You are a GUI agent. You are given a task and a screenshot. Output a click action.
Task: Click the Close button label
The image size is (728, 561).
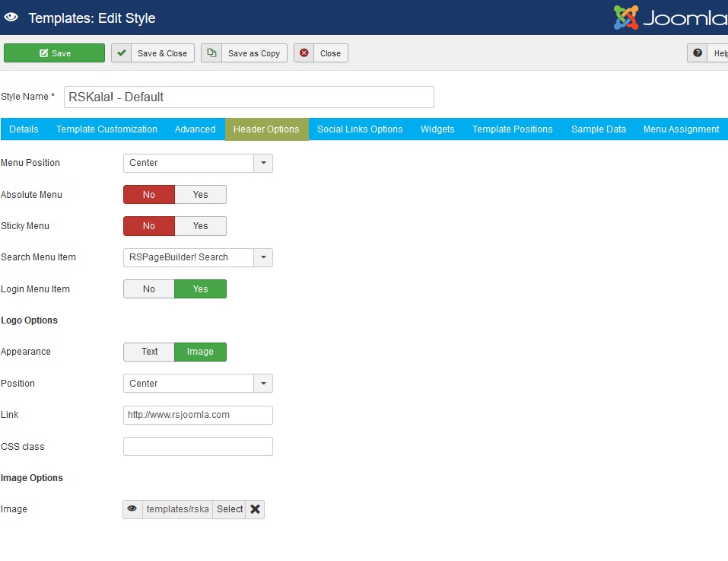[331, 53]
